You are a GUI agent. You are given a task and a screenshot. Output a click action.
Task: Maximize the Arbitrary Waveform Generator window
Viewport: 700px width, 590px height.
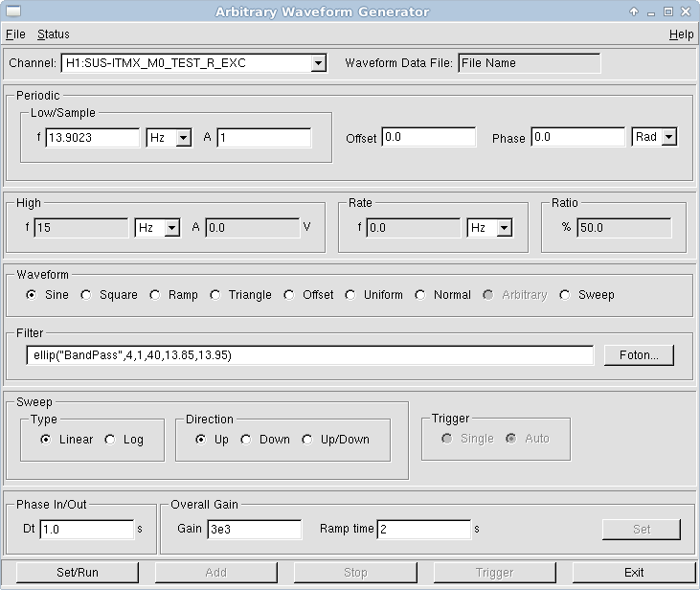click(668, 11)
